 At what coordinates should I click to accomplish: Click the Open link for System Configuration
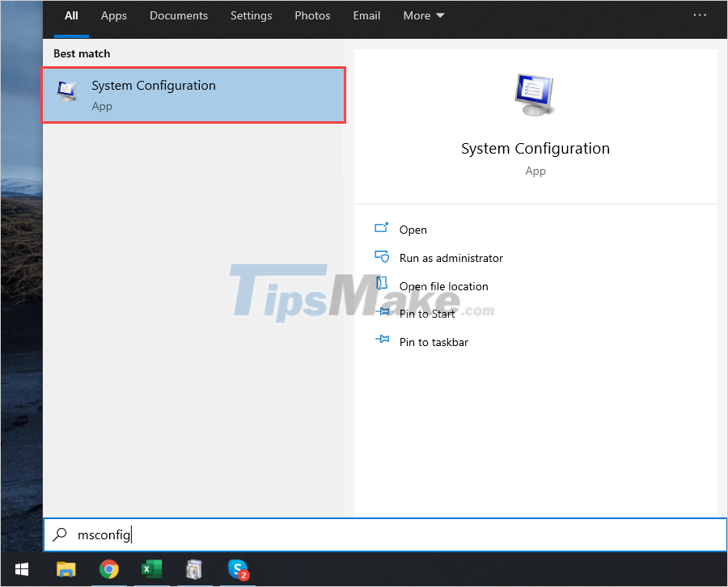click(412, 229)
